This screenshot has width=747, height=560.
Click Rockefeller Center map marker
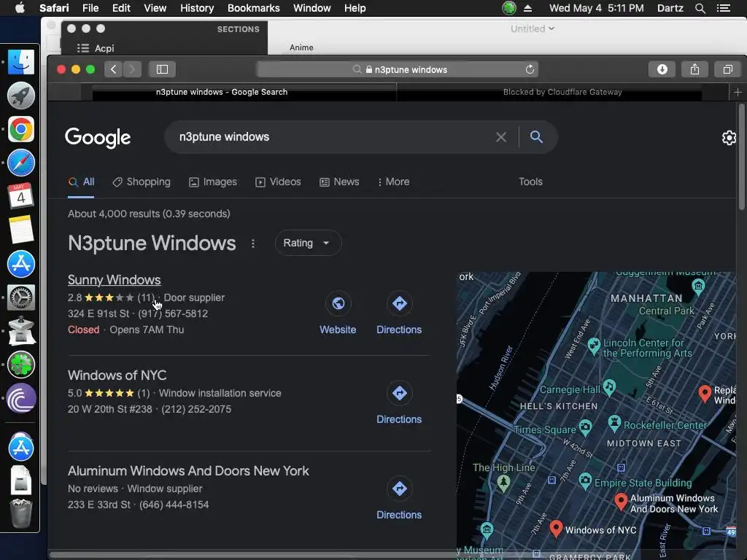(x=614, y=423)
